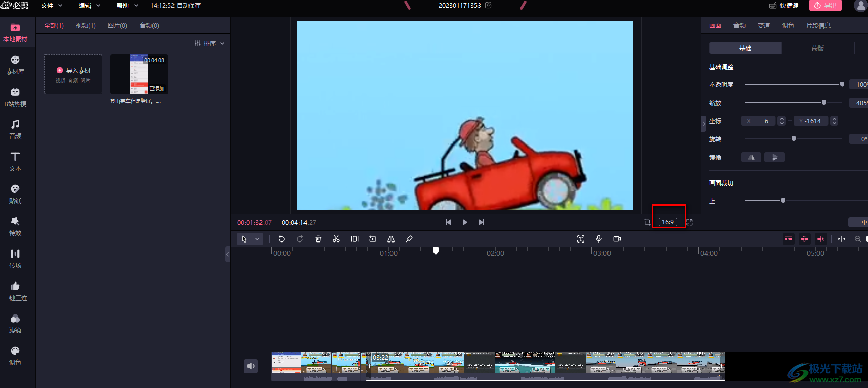Viewport: 868px width, 388px height.
Task: Open the 贴纸 sticker panel
Action: coord(15,195)
